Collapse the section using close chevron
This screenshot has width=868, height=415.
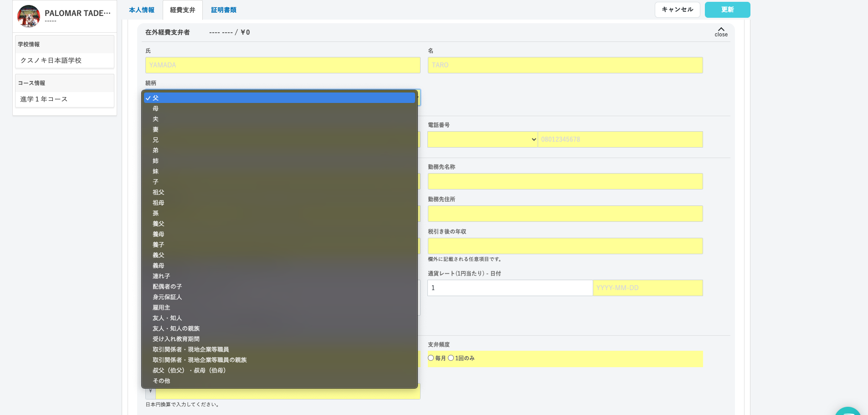721,31
